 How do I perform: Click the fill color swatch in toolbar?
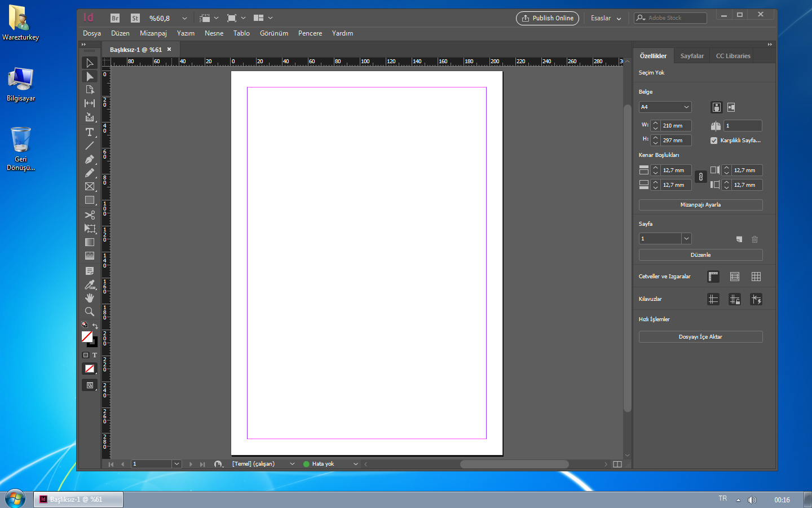pyautogui.click(x=87, y=336)
